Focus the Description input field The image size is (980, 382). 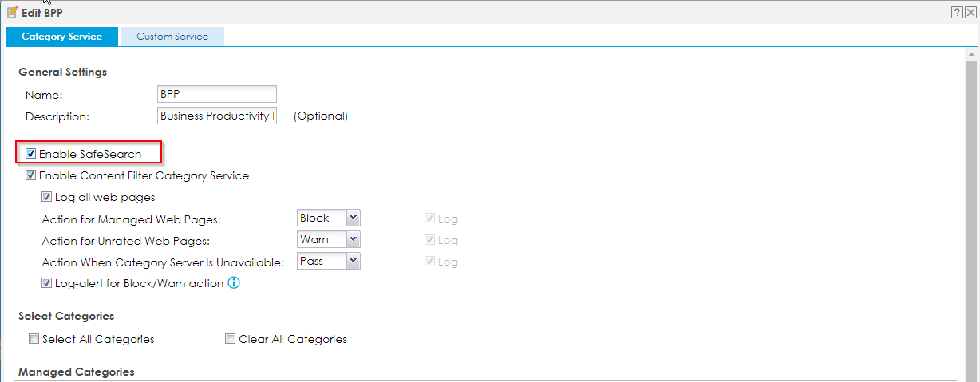click(x=217, y=116)
